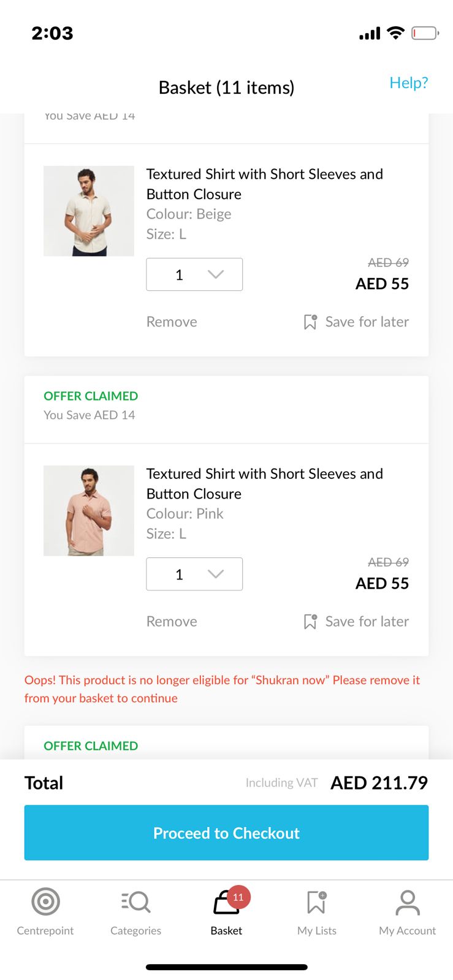Open the My Lists bookmark icon
Screen dimensions: 453x980
click(x=316, y=902)
